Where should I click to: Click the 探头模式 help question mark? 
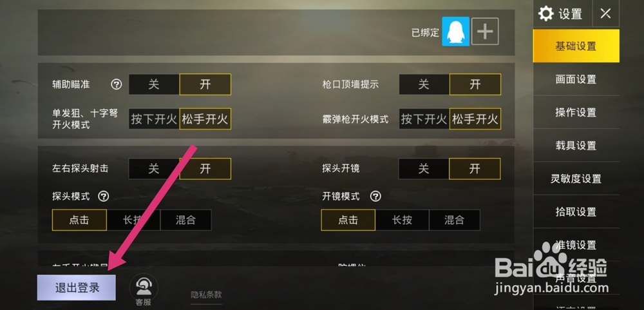tap(103, 196)
